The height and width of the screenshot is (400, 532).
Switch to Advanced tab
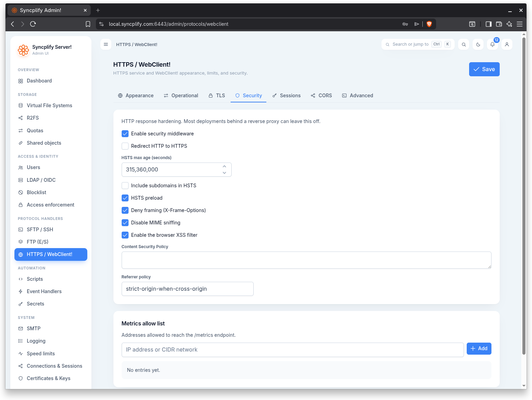358,96
